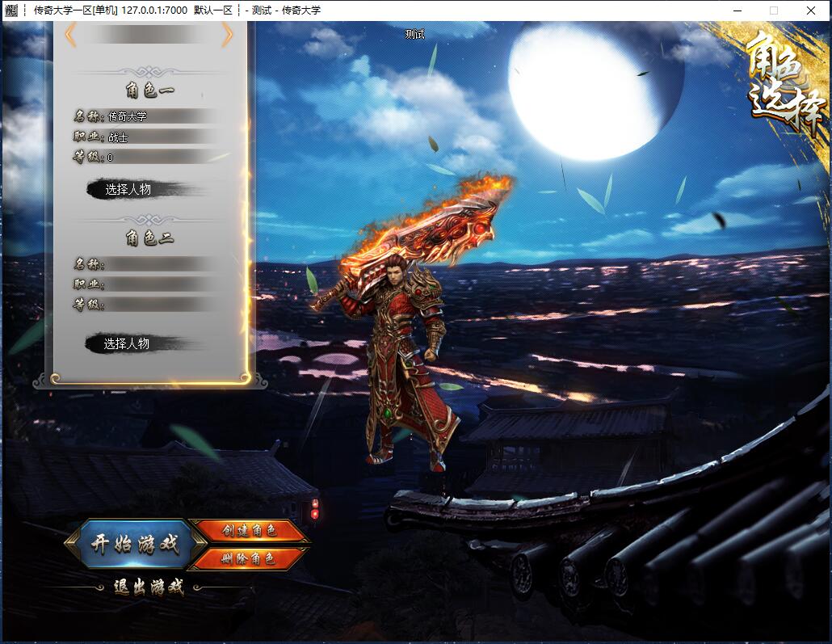832x644 pixels.
Task: Click the empty level field of character two
Action: tap(162, 304)
